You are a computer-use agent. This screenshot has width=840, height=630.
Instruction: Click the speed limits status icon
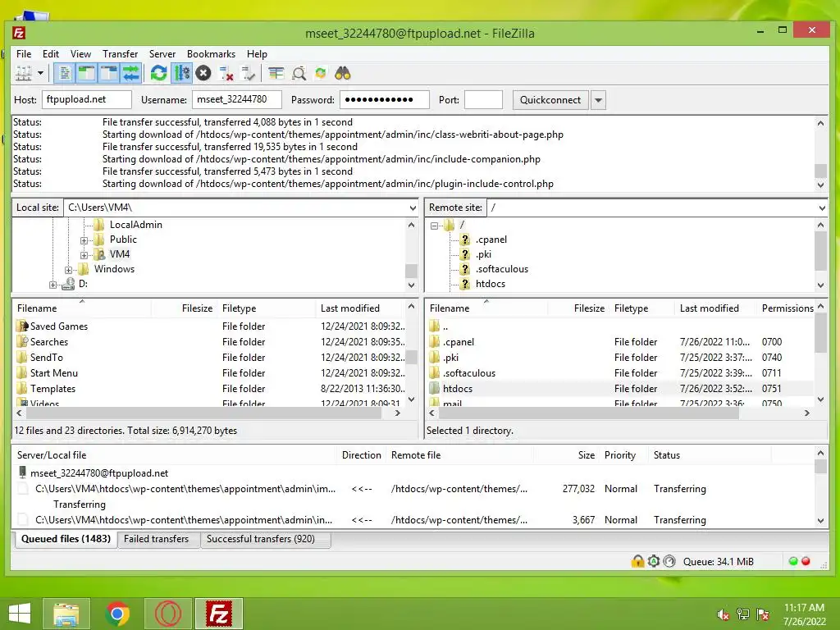(669, 561)
